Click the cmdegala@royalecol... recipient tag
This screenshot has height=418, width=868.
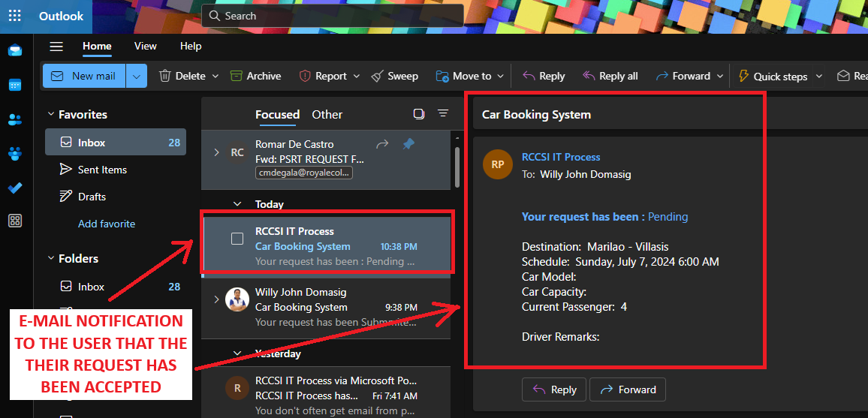click(x=304, y=173)
